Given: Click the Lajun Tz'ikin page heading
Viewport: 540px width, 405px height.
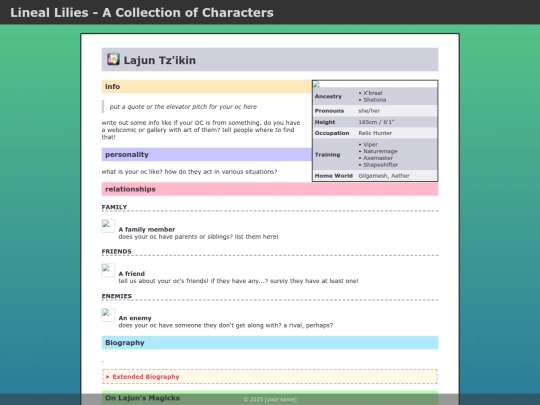Looking at the screenshot, I should point(160,60).
